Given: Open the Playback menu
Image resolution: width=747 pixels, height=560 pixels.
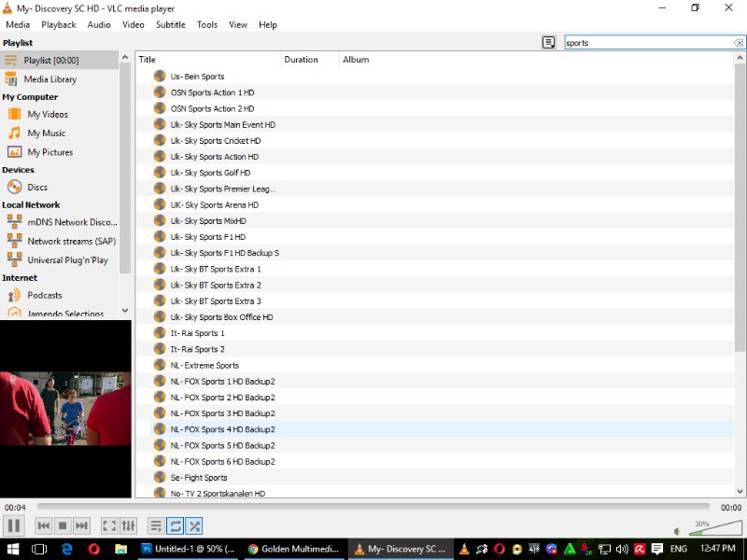Looking at the screenshot, I should [x=59, y=25].
